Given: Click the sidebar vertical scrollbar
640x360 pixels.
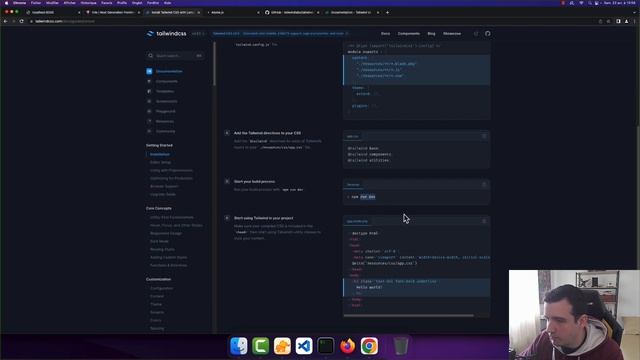Looking at the screenshot, I should [x=214, y=64].
